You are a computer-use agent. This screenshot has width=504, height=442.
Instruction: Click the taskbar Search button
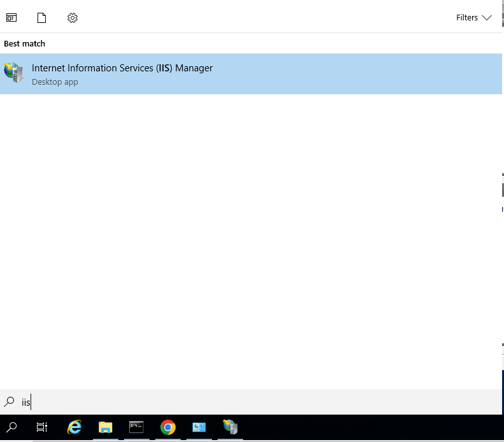point(11,427)
